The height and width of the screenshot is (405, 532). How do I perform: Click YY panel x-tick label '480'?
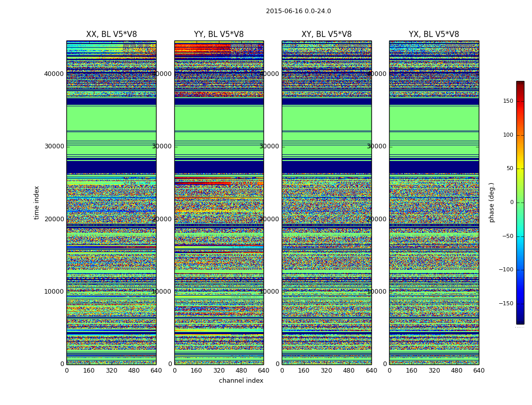pyautogui.click(x=241, y=371)
